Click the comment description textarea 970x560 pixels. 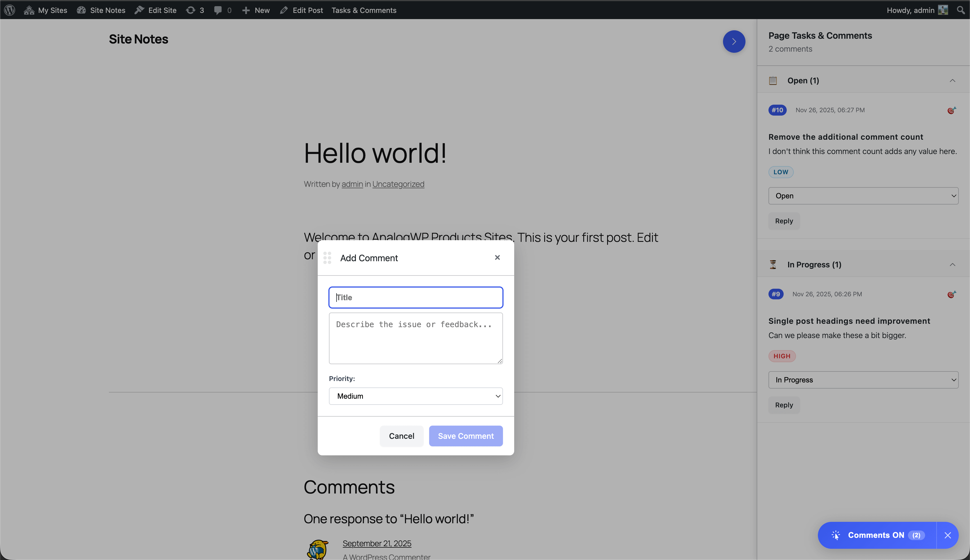tap(416, 338)
